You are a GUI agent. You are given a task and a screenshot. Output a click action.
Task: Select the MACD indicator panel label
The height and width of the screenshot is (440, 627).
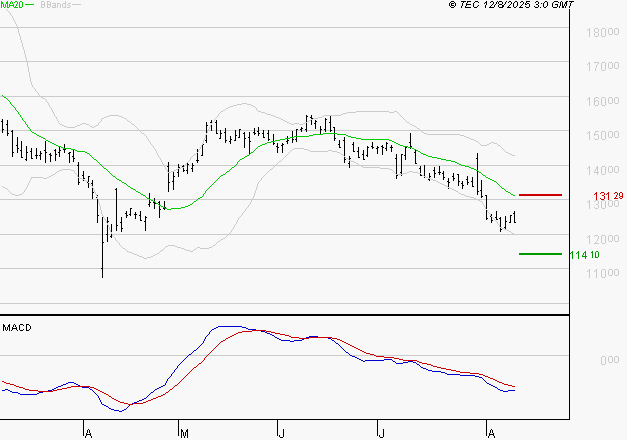pos(17,328)
